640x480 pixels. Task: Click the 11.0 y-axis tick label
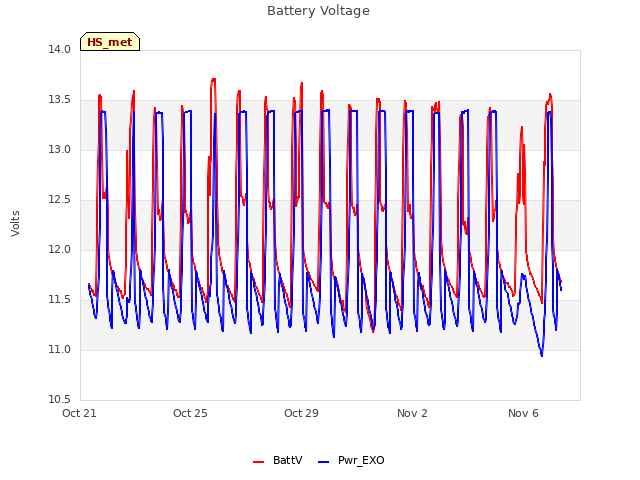60,349
